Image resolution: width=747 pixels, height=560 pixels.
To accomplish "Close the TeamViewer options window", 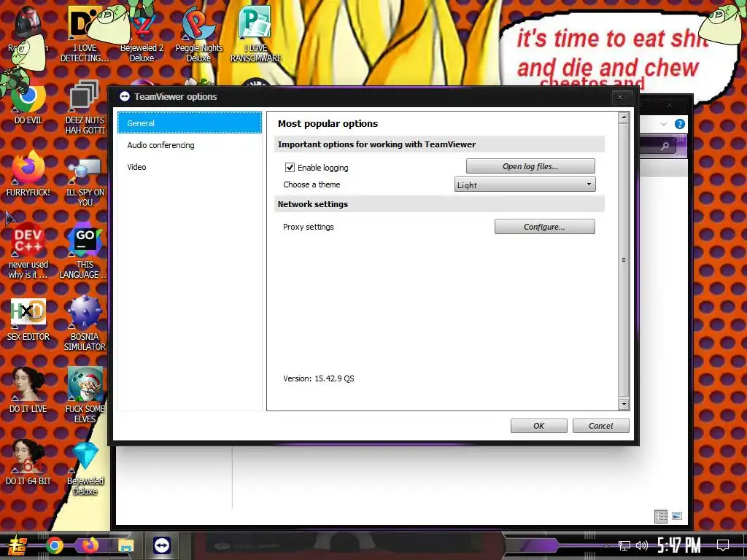I will (620, 97).
